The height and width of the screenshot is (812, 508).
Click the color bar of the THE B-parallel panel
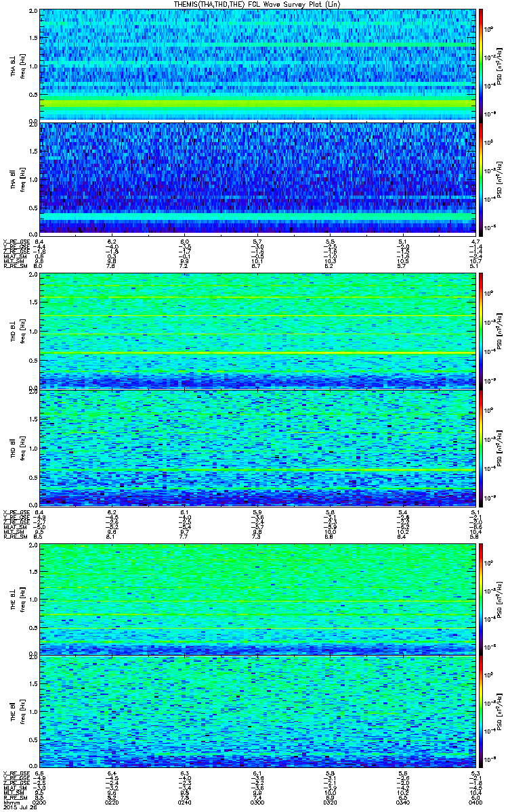pos(480,711)
